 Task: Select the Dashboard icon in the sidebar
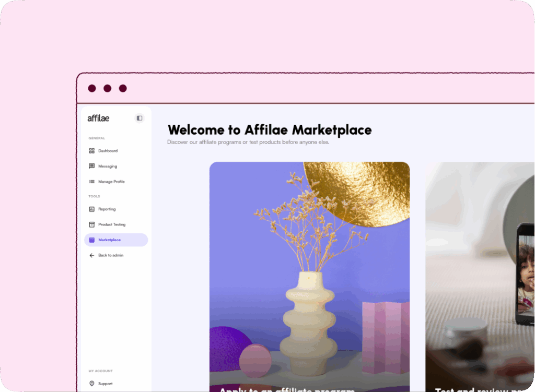click(92, 151)
